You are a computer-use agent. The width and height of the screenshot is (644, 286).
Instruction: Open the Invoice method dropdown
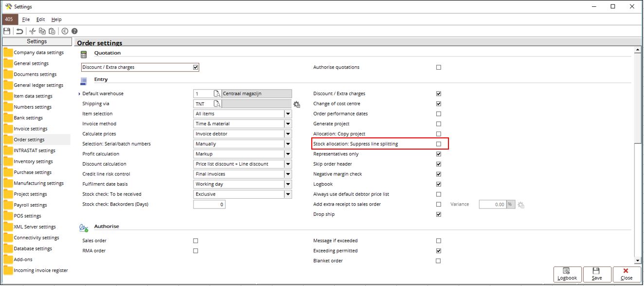click(x=288, y=124)
